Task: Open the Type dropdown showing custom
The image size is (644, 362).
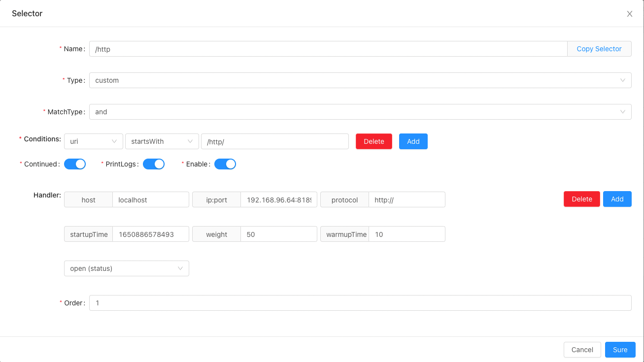Action: click(x=360, y=80)
